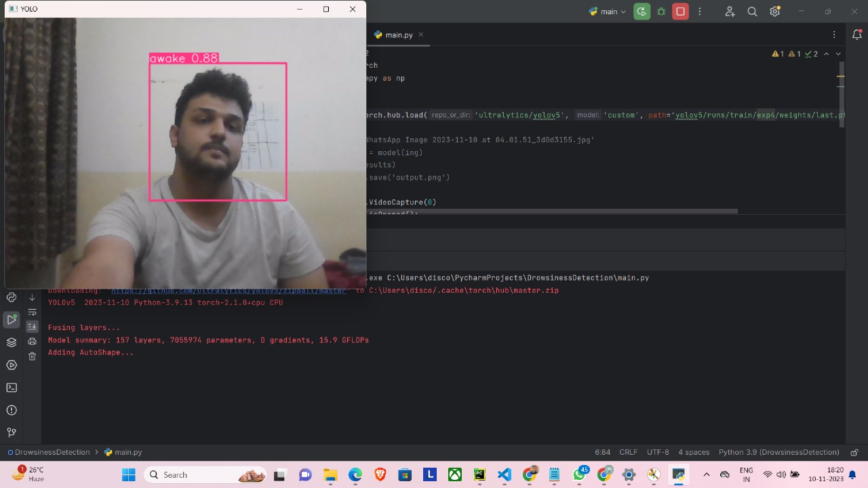Start debugging with the bug icon
The height and width of the screenshot is (488, 868).
pos(661,12)
